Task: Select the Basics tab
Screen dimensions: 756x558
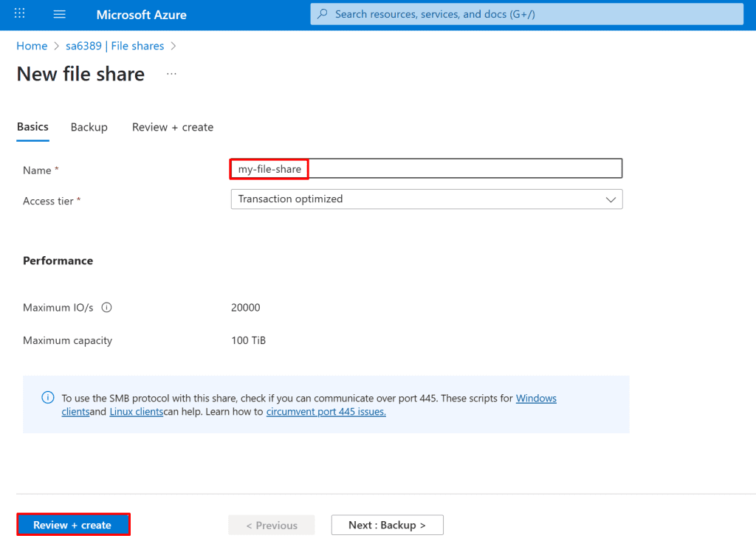Action: [32, 127]
